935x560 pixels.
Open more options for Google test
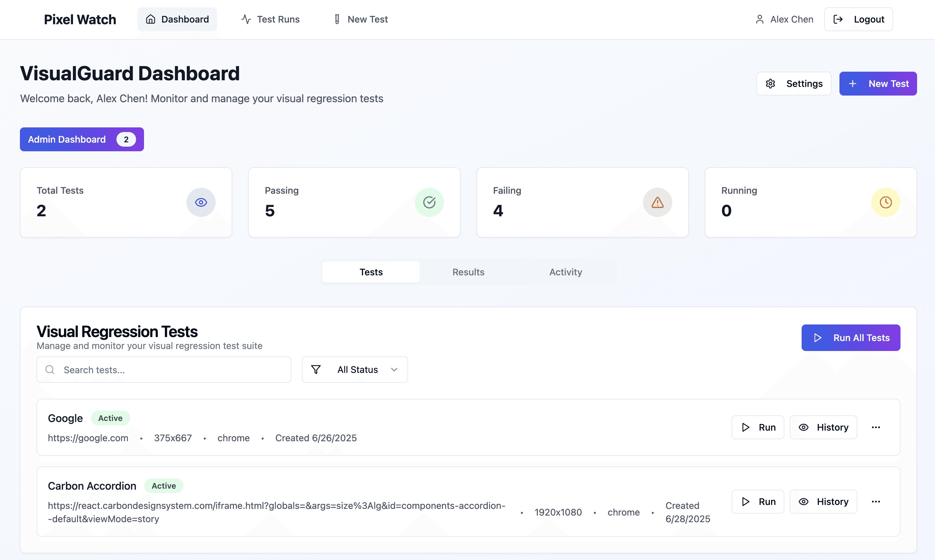pyautogui.click(x=876, y=427)
